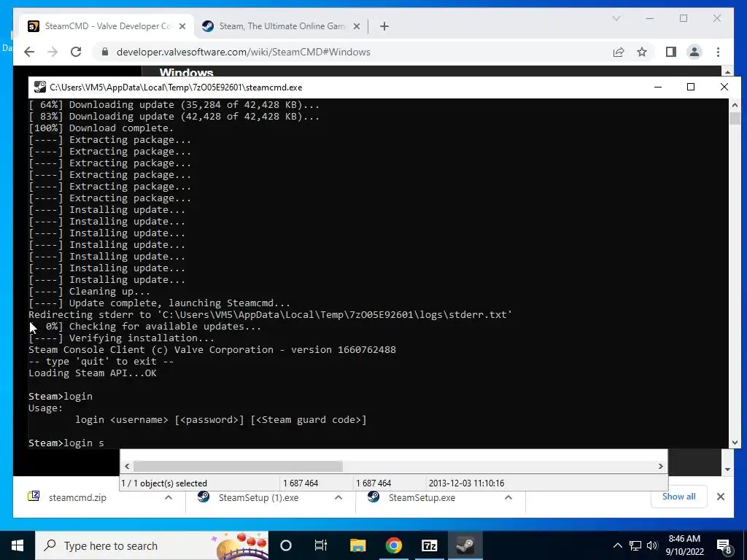Maximize the steamcmd.exe console window
Image resolution: width=747 pixels, height=560 pixels.
tap(691, 87)
